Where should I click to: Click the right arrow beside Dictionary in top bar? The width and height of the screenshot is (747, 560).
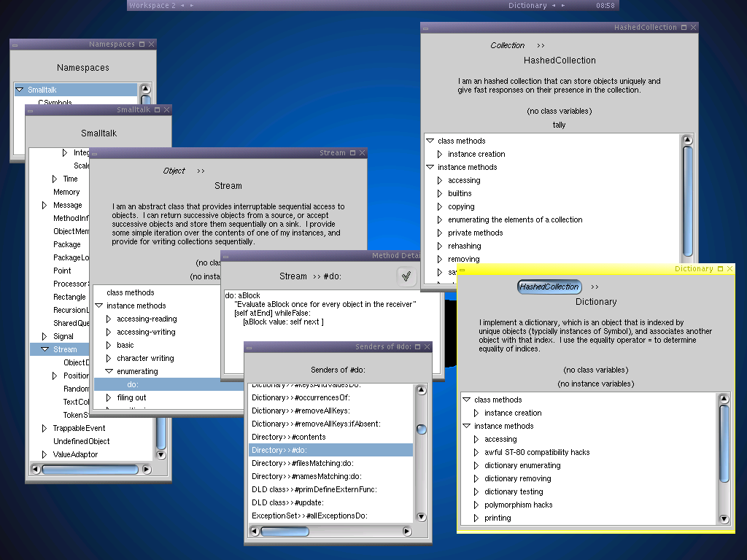click(x=562, y=6)
